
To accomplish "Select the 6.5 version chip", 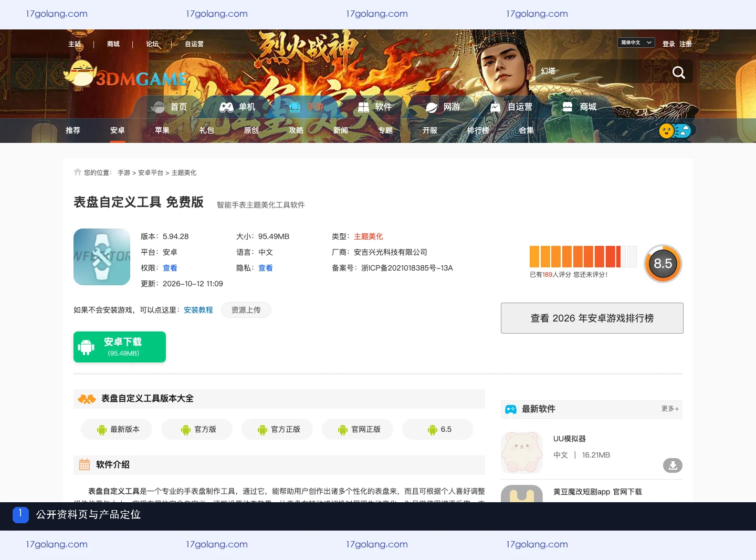I will 438,429.
